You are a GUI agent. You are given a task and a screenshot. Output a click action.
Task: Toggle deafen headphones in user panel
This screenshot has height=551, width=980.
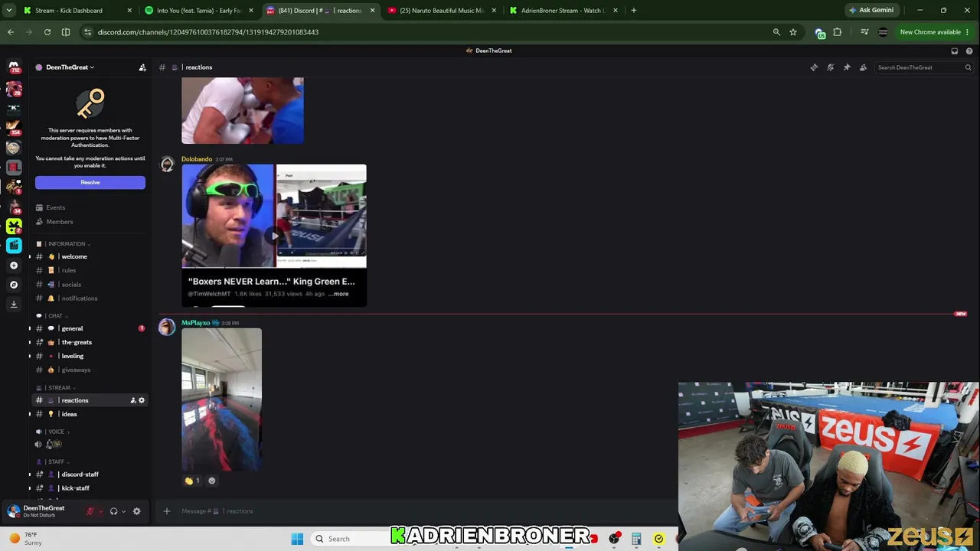point(113,511)
